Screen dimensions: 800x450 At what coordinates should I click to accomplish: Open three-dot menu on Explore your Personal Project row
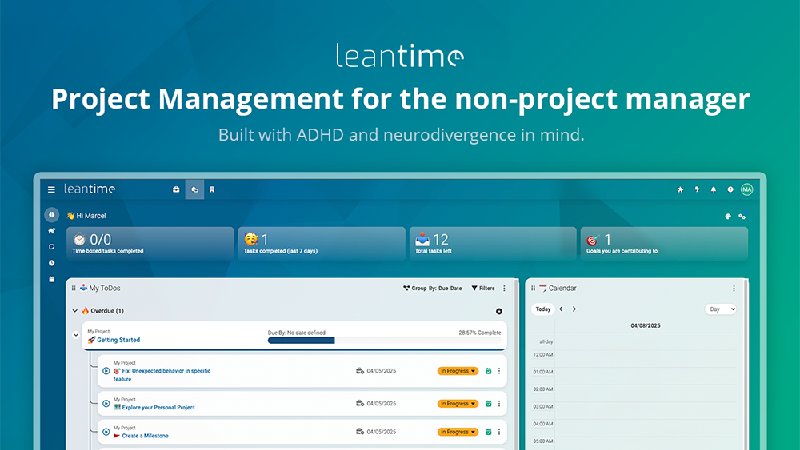[x=499, y=404]
